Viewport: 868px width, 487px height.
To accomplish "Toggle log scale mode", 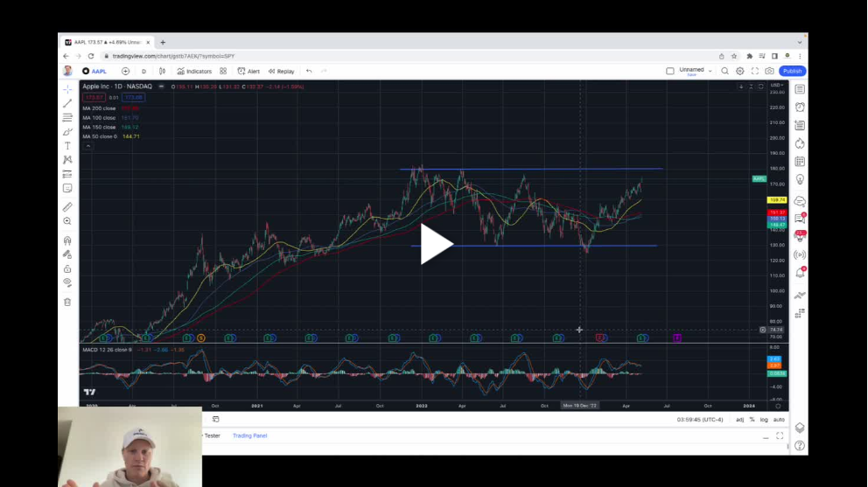I will (764, 420).
